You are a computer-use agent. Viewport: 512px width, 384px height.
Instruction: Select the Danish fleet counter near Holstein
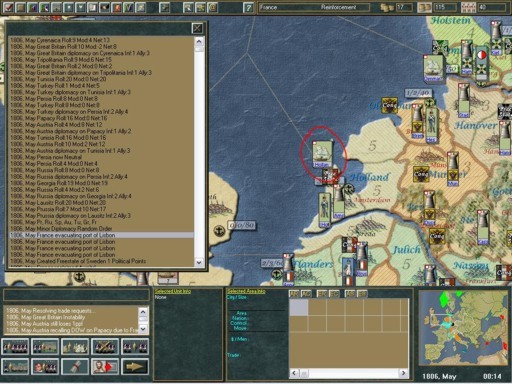click(433, 68)
